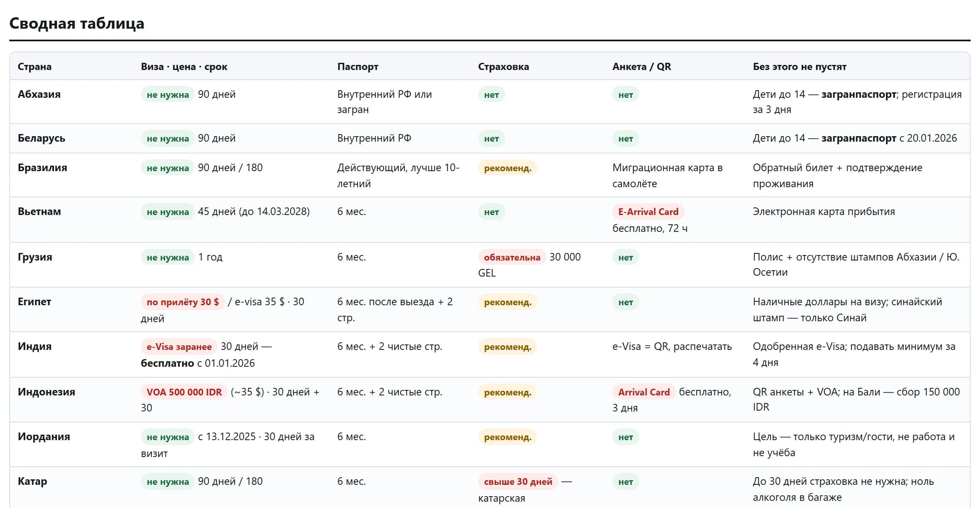980x508 pixels.
Task: Select 'обязательна' insurance badge for Georgia
Action: point(512,257)
